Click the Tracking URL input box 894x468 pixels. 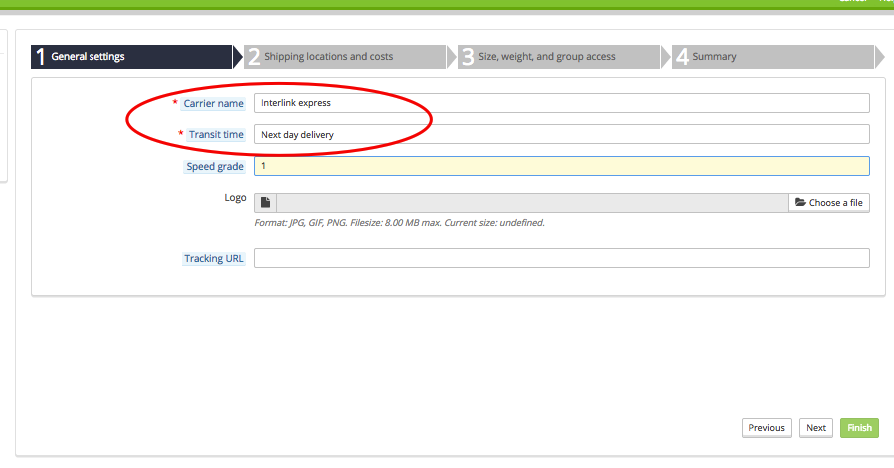pyautogui.click(x=562, y=258)
